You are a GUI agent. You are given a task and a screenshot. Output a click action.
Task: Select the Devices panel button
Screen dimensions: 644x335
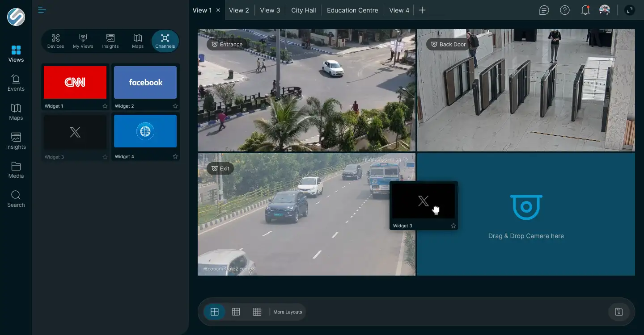pyautogui.click(x=55, y=41)
